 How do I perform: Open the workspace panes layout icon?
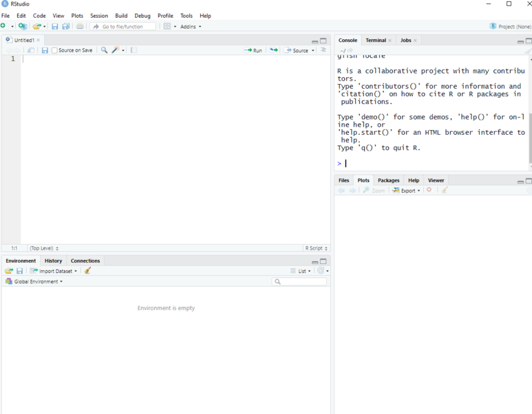coord(167,26)
